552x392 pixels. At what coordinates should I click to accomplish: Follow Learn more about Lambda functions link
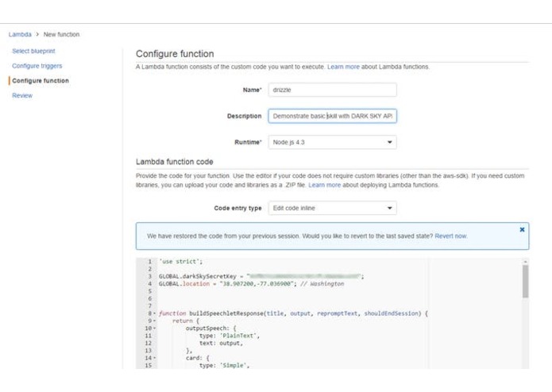[x=343, y=67]
